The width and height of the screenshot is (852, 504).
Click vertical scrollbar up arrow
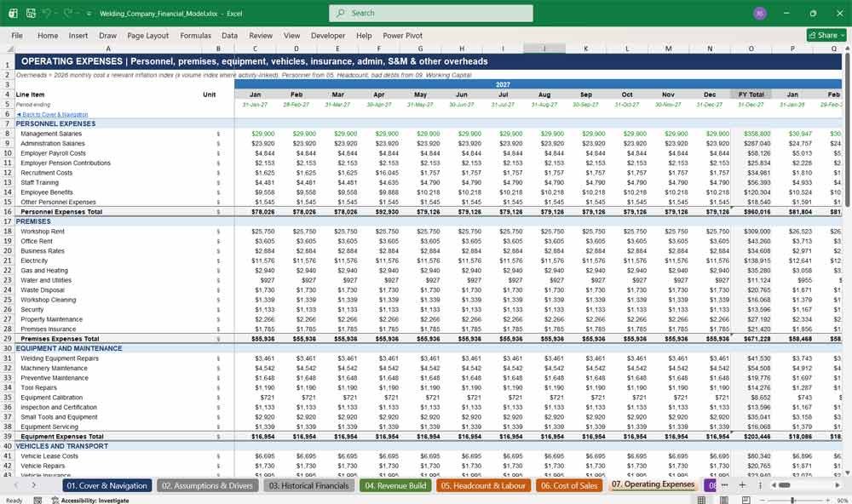pyautogui.click(x=847, y=49)
